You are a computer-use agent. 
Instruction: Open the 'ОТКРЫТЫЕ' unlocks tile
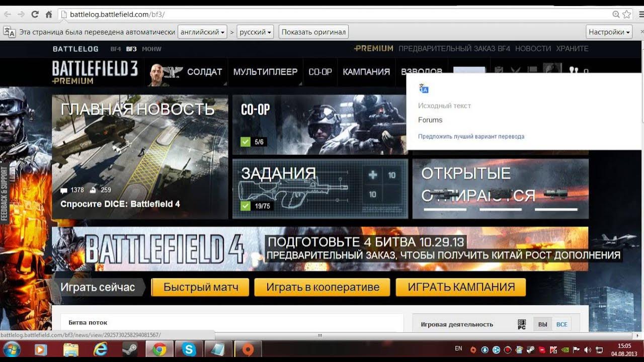point(500,189)
